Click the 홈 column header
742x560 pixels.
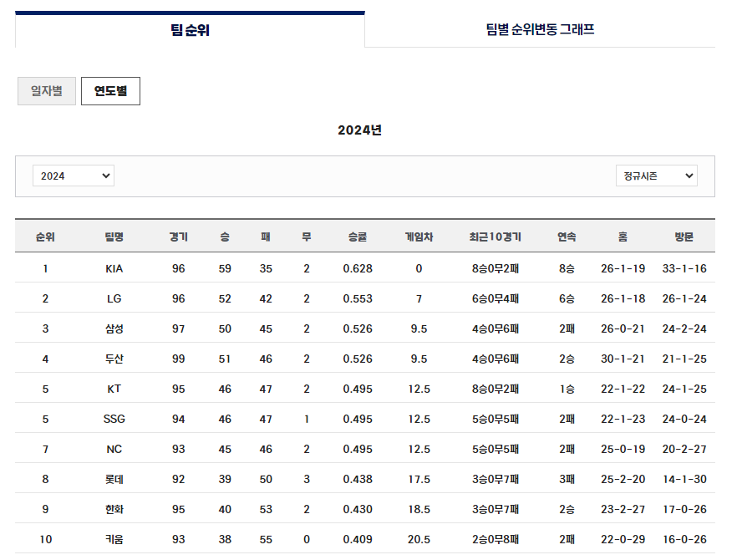tap(623, 237)
